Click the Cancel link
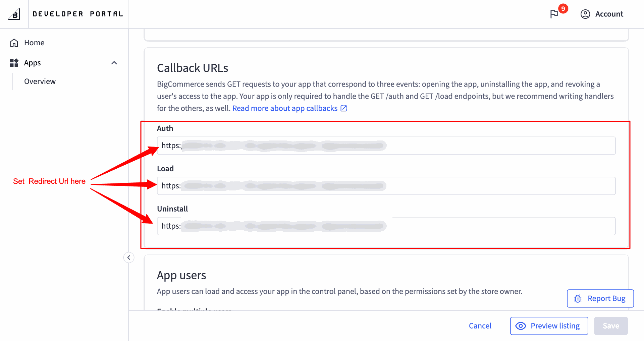The height and width of the screenshot is (341, 644). [480, 326]
